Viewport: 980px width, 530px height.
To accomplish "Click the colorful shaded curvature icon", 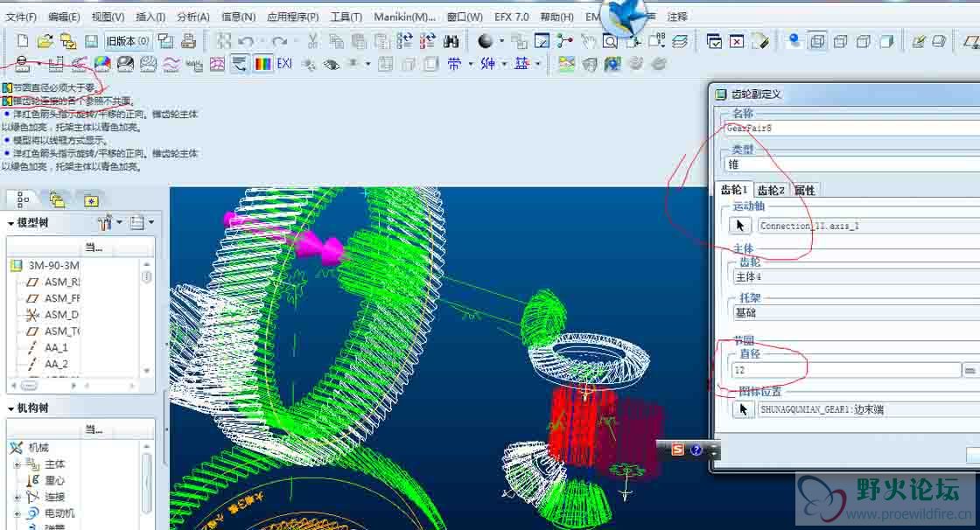I will point(101,64).
